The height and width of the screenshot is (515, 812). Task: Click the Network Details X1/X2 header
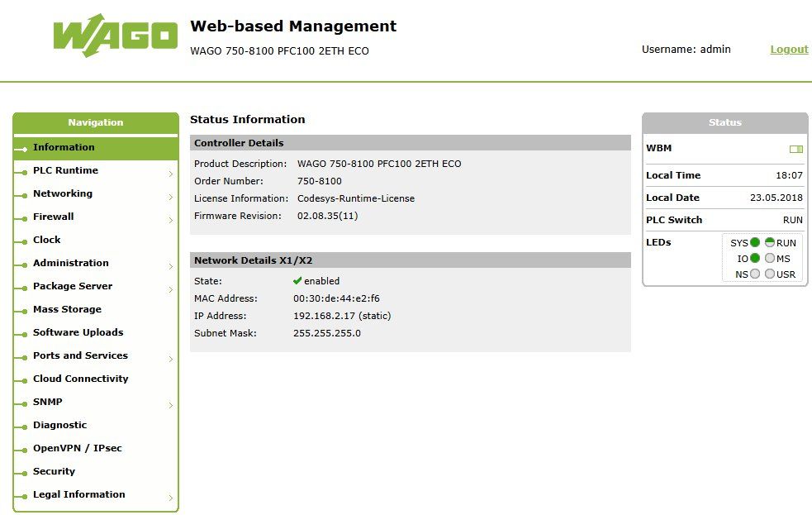coord(411,260)
